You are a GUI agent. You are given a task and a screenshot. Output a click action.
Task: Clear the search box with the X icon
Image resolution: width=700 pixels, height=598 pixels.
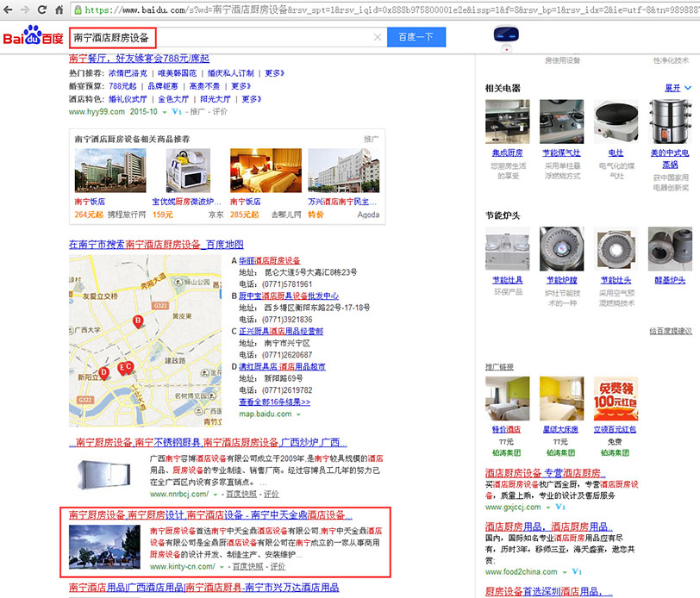pyautogui.click(x=378, y=37)
